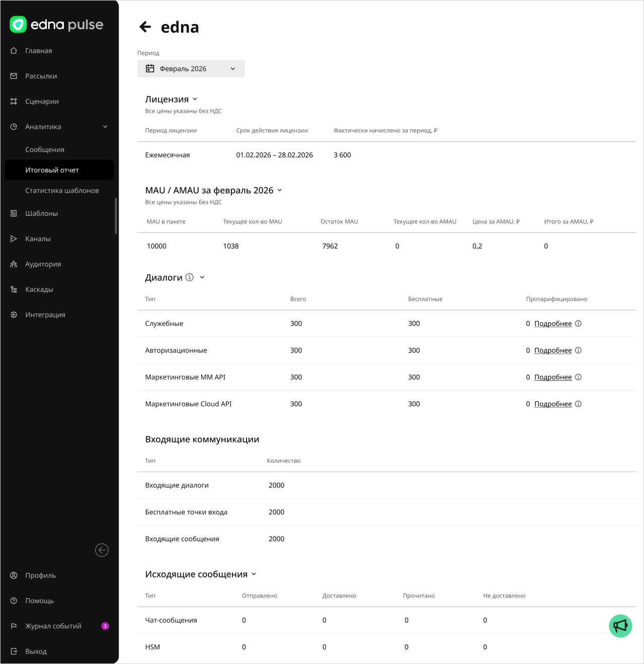Click the Аналитика pie chart icon
This screenshot has width=644, height=664.
(x=14, y=127)
